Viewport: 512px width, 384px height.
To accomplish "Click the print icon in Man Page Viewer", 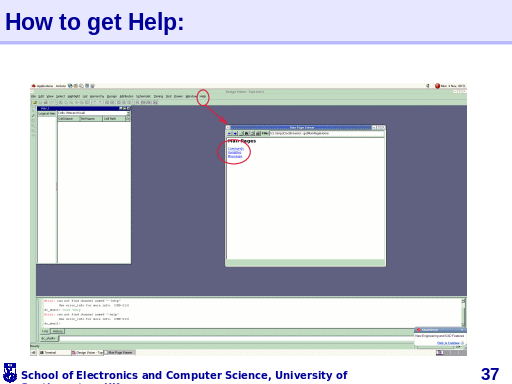I will tap(258, 133).
